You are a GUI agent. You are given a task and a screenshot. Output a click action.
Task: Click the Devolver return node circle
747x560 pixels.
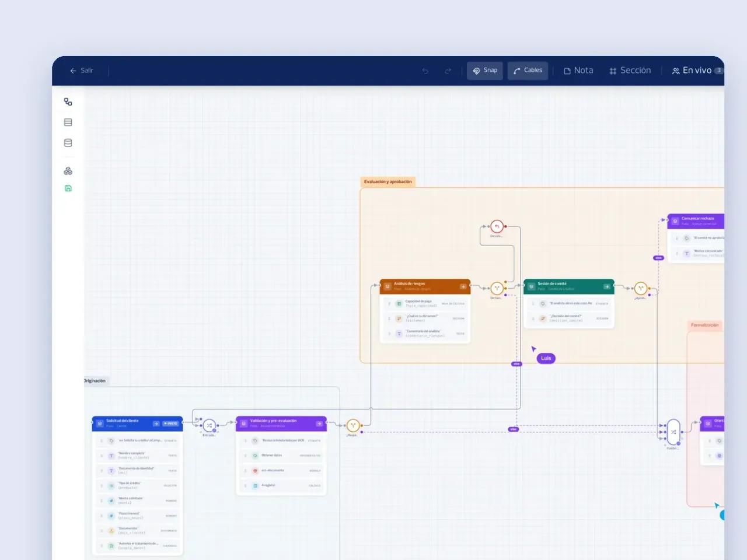coord(497,226)
